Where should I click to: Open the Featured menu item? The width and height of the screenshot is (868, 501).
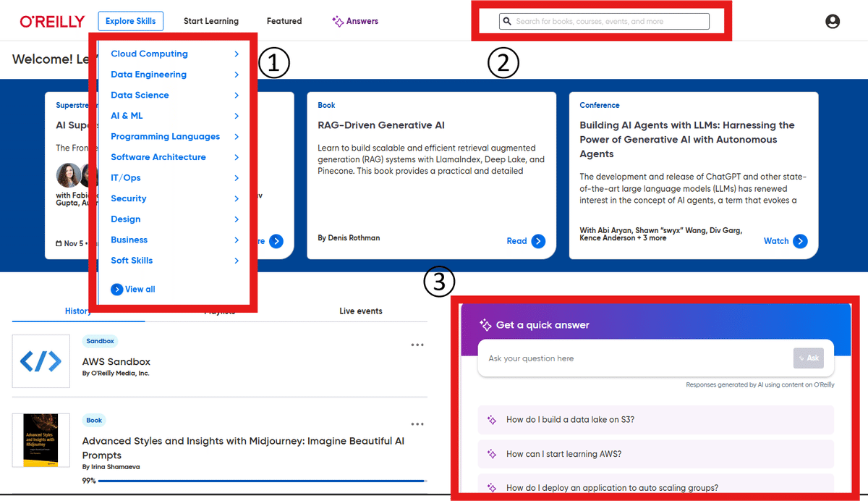[x=284, y=21]
